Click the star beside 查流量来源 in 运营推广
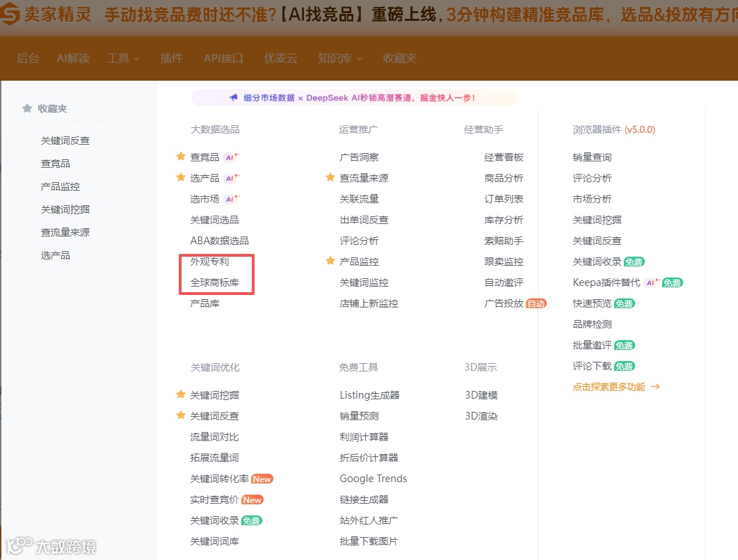 click(330, 177)
